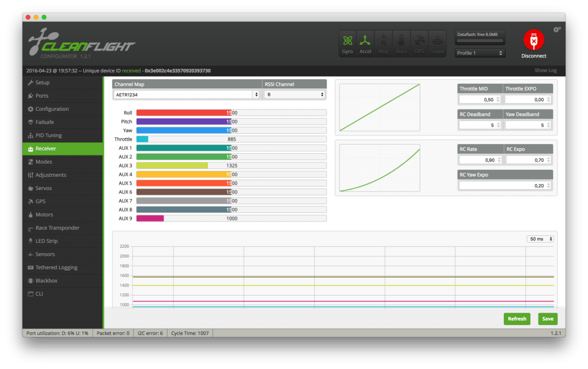Open the CLI tab label

pyautogui.click(x=40, y=294)
